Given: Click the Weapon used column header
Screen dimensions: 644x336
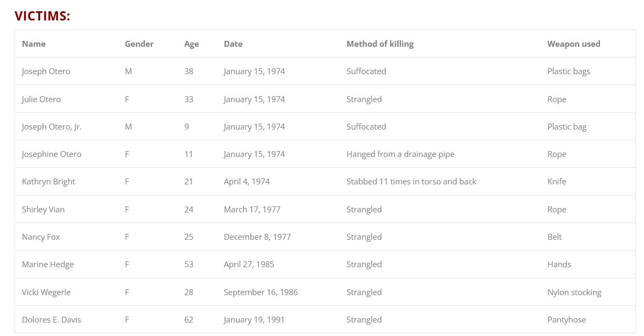Looking at the screenshot, I should click(x=574, y=44).
